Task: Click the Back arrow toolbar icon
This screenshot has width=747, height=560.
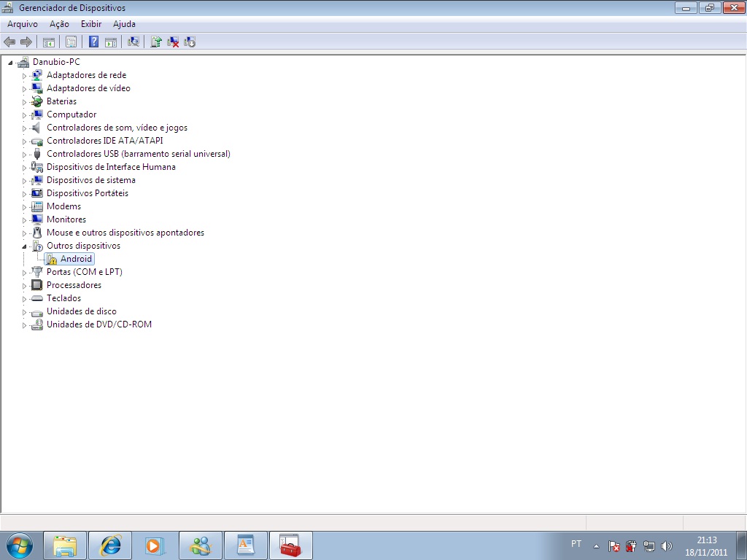Action: click(x=9, y=42)
